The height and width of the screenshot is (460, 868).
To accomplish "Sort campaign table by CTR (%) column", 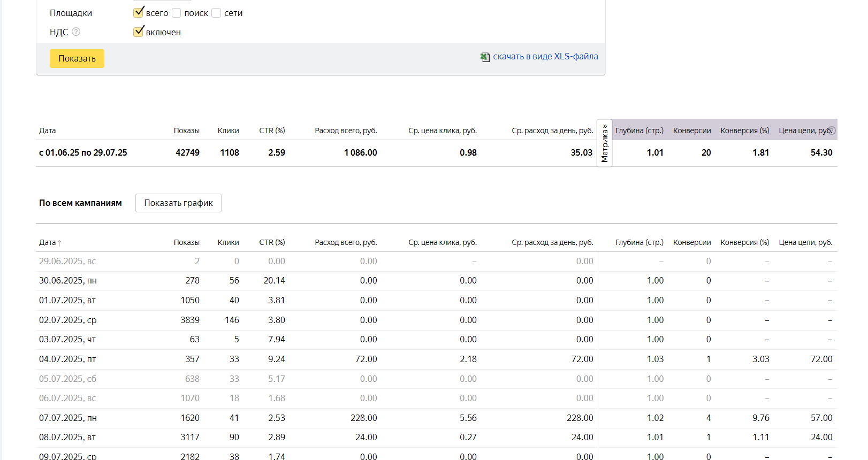I will [272, 242].
